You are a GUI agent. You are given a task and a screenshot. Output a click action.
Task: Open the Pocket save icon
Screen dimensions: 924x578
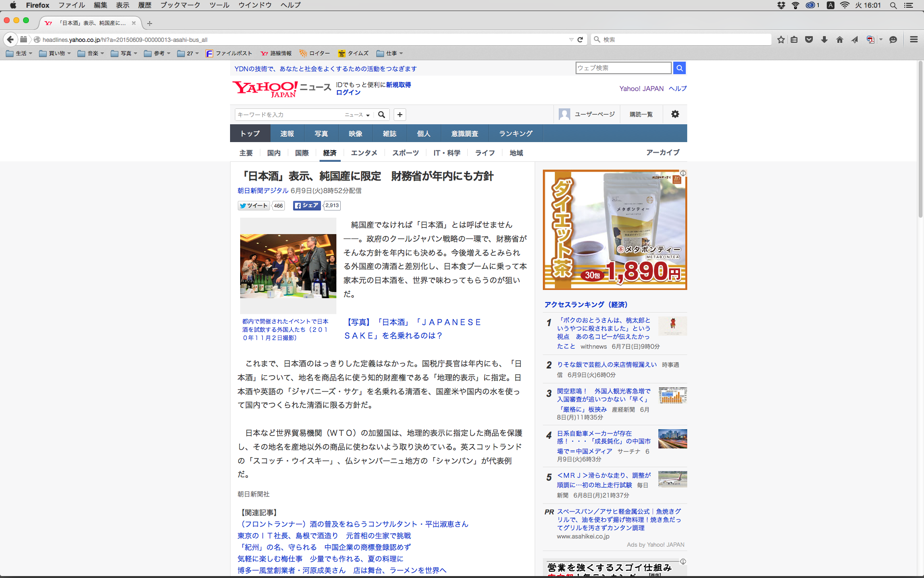(x=809, y=39)
